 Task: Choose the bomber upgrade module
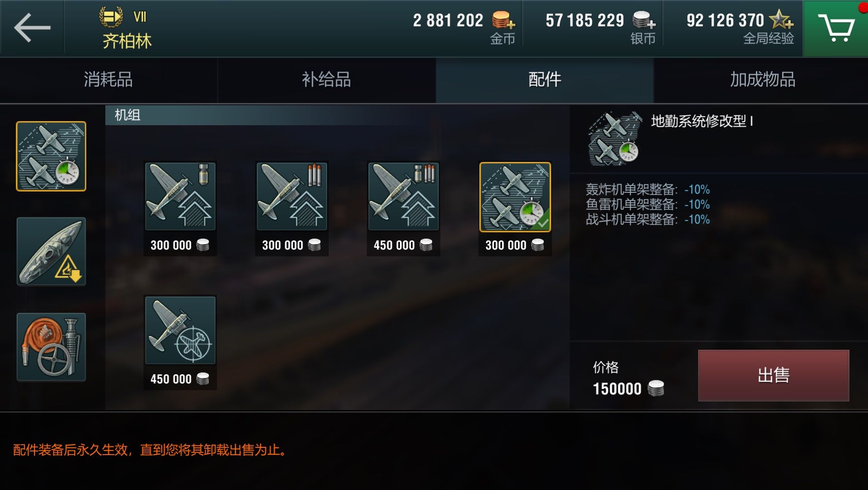pos(180,196)
